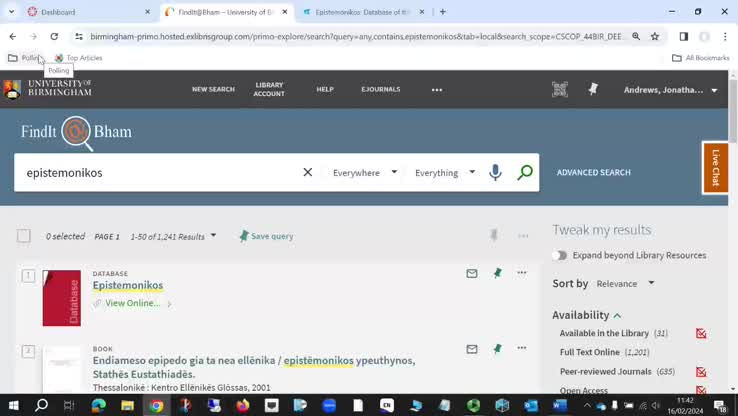Image resolution: width=738 pixels, height=416 pixels.
Task: Open HELP menu item
Action: (x=325, y=89)
